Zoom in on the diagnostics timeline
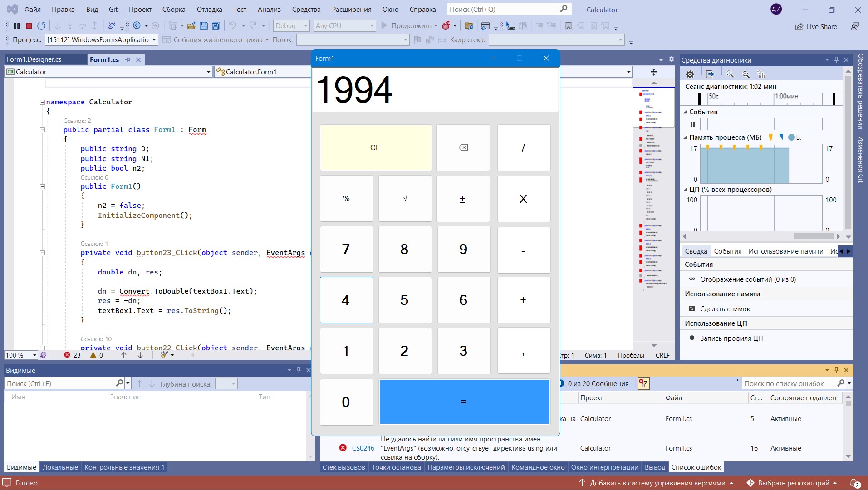Viewport: 868px width, 490px height. point(730,74)
